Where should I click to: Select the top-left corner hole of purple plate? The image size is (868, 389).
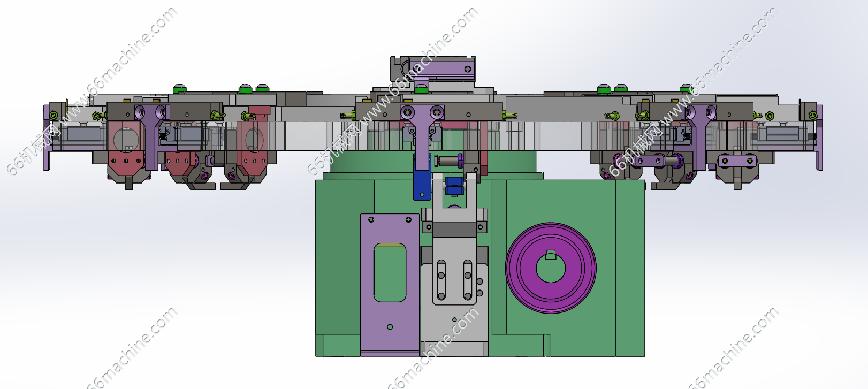[x=371, y=220]
